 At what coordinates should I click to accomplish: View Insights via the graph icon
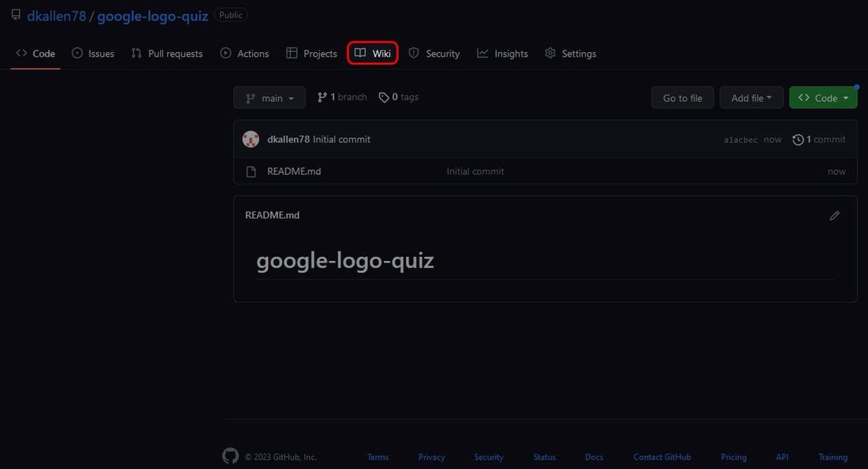point(482,53)
